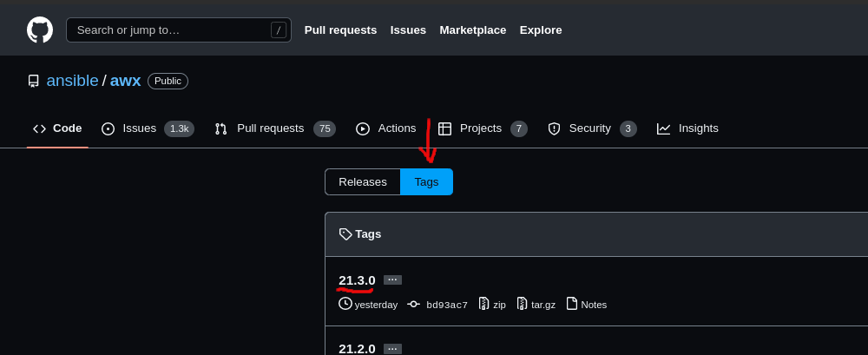Image resolution: width=868 pixels, height=355 pixels.
Task: Go to the Actions tab
Action: tap(386, 128)
